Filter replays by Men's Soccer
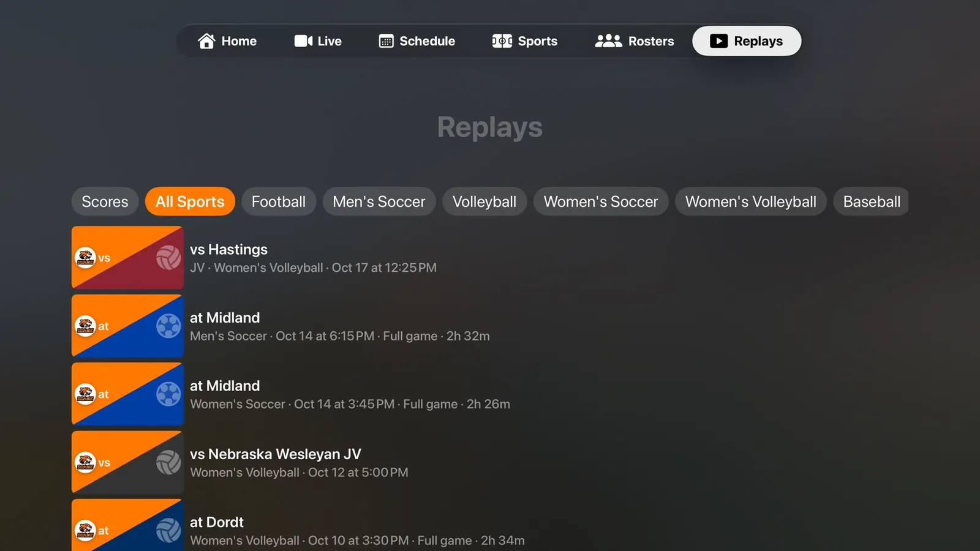 coord(379,201)
